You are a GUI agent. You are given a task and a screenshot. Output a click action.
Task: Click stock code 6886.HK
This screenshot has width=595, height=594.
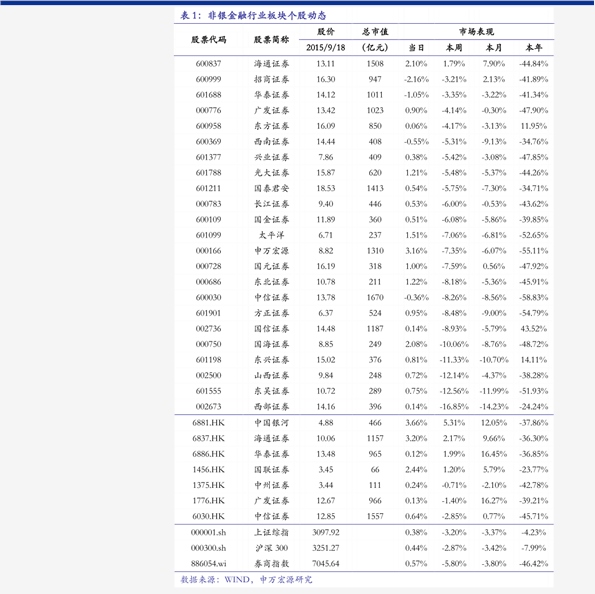click(x=208, y=454)
